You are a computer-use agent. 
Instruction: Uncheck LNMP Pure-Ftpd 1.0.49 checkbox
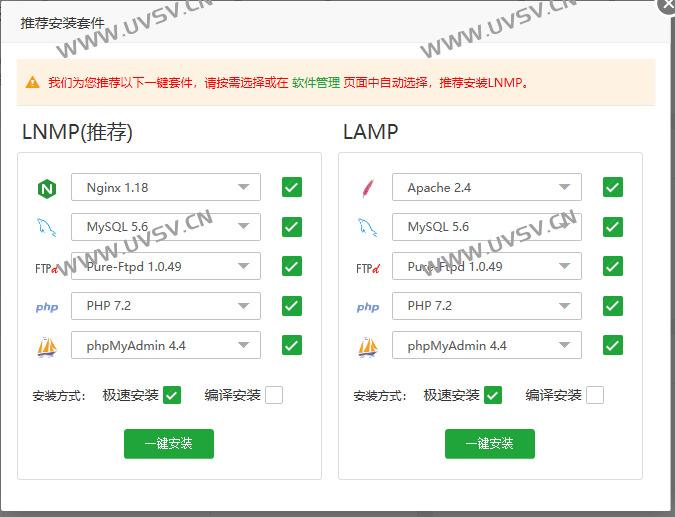coord(292,266)
